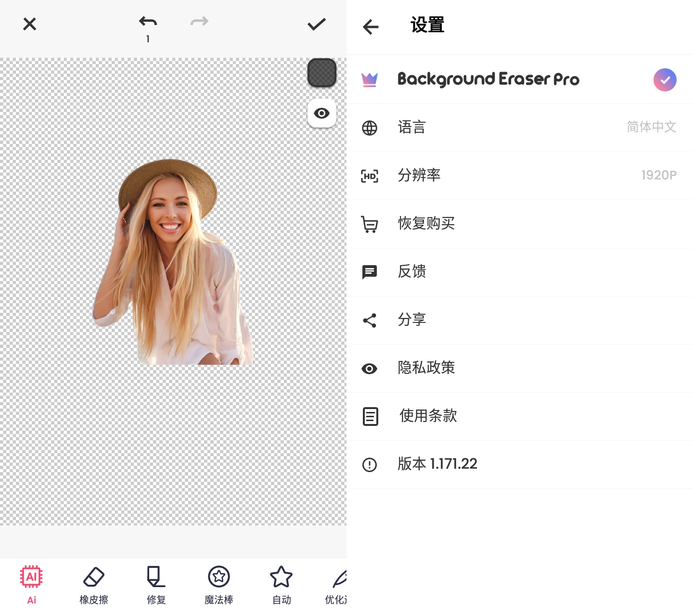Image resolution: width=693 pixels, height=616 pixels.
Task: Open the 隐私政策 privacy policy
Action: [x=520, y=368]
